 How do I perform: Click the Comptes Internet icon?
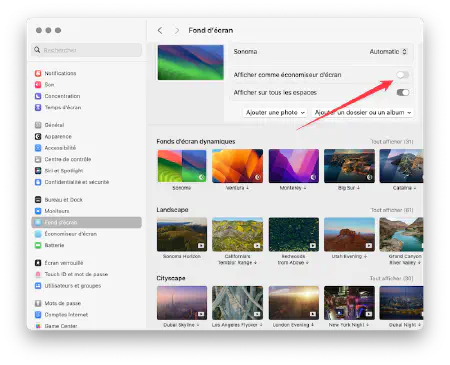38,315
